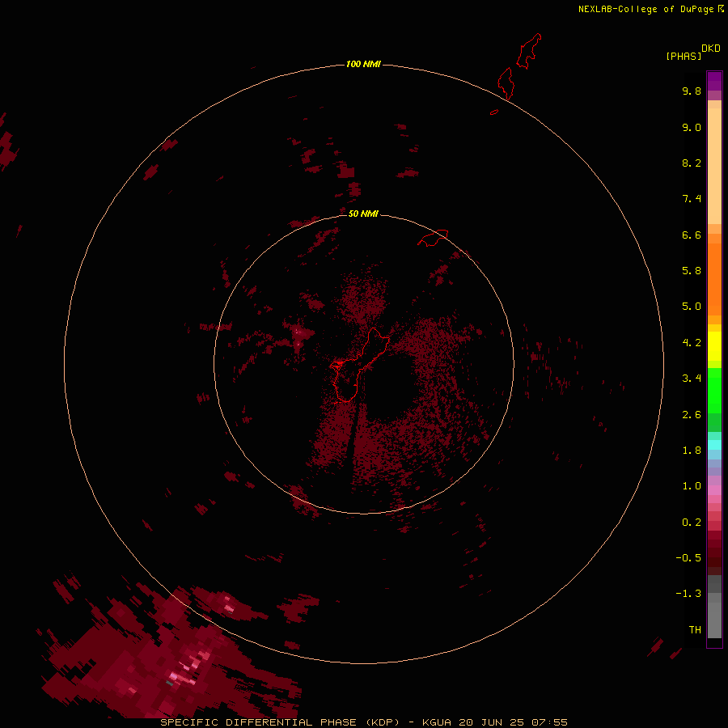
Task: Click the 2.6 colorbar scale label
Action: [x=692, y=415]
